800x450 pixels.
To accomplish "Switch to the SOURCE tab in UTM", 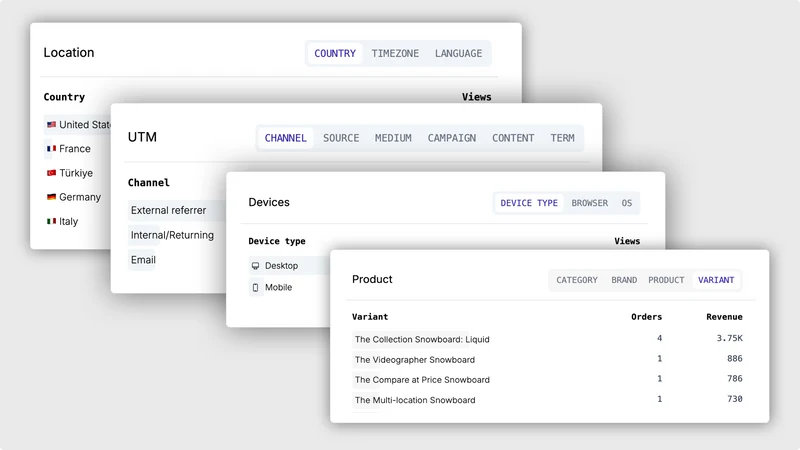I will [x=341, y=138].
